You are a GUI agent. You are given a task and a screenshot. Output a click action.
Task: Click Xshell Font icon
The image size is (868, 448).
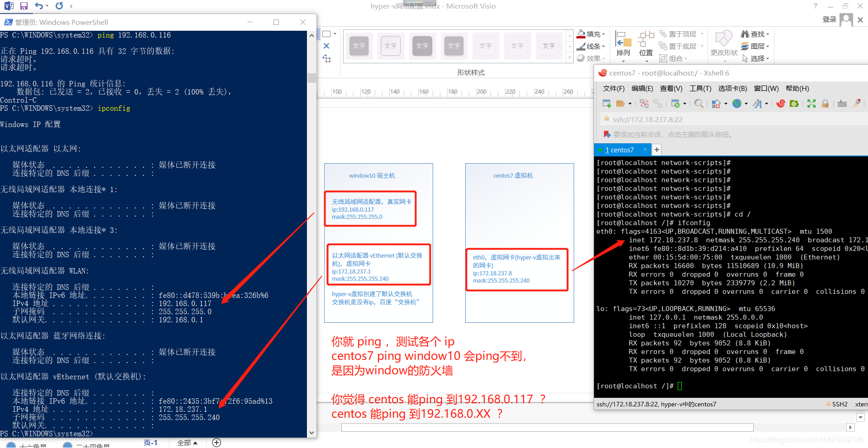click(757, 104)
